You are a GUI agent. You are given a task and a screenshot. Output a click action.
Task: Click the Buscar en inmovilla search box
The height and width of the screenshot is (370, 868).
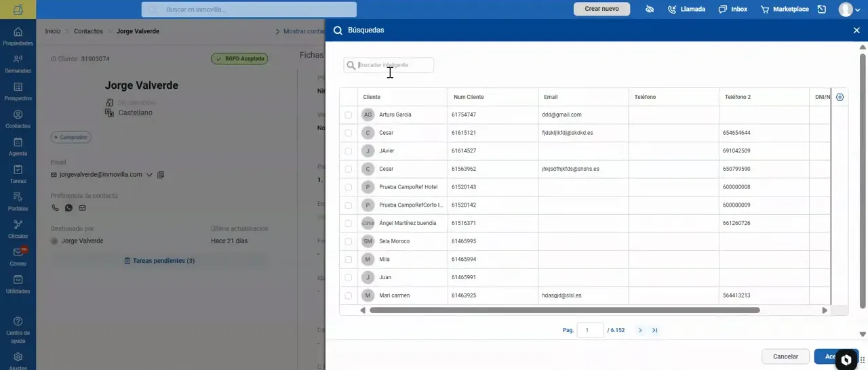(249, 9)
